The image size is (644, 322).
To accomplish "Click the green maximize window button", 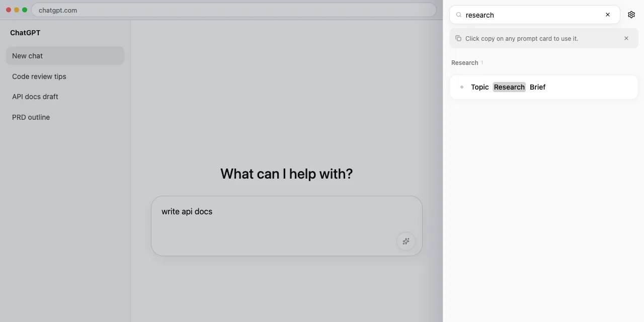I will (25, 10).
